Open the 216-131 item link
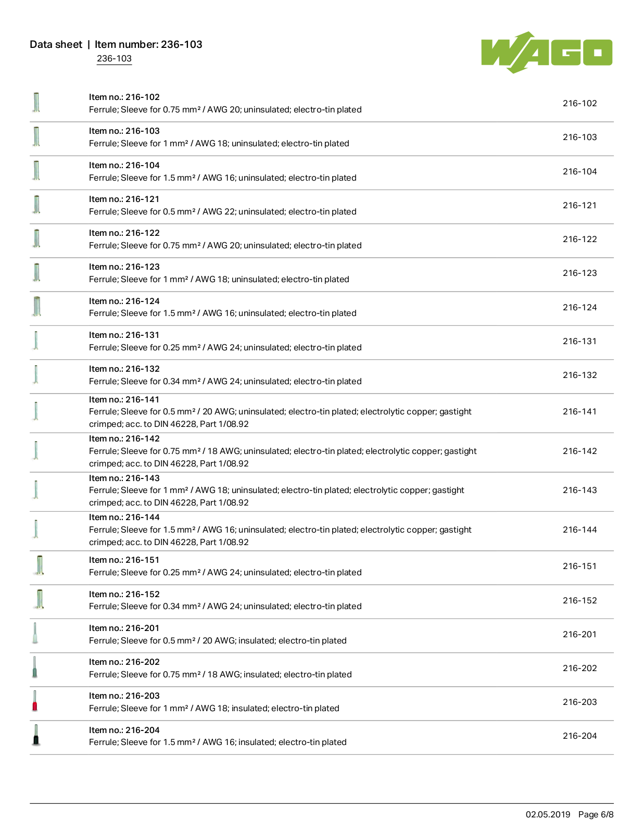This screenshot has width=644, height=833. pos(579,341)
